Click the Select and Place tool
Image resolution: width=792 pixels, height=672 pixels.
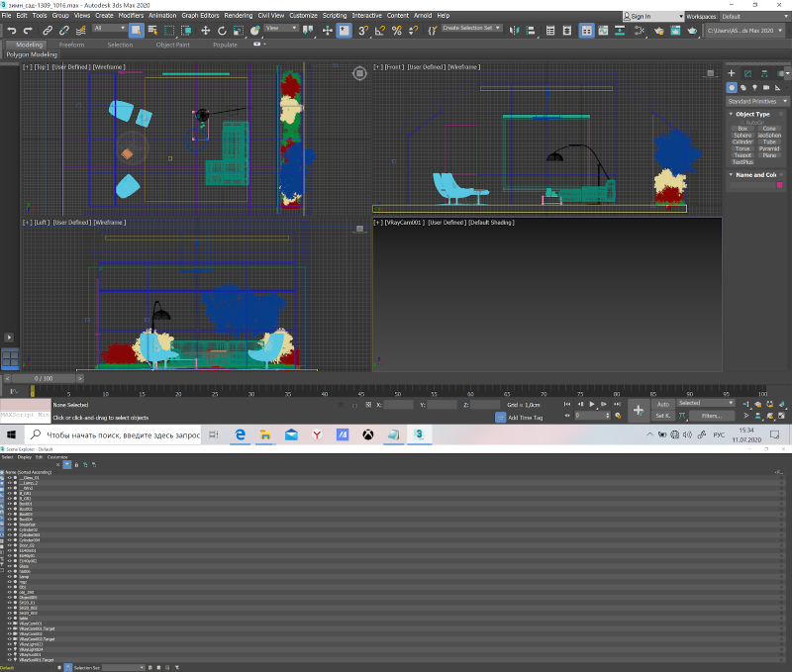point(255,31)
